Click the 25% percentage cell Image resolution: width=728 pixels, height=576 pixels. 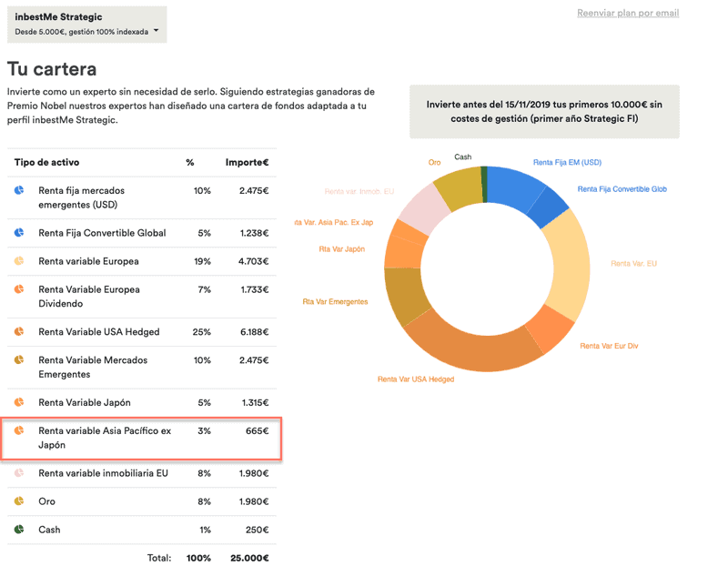[201, 332]
